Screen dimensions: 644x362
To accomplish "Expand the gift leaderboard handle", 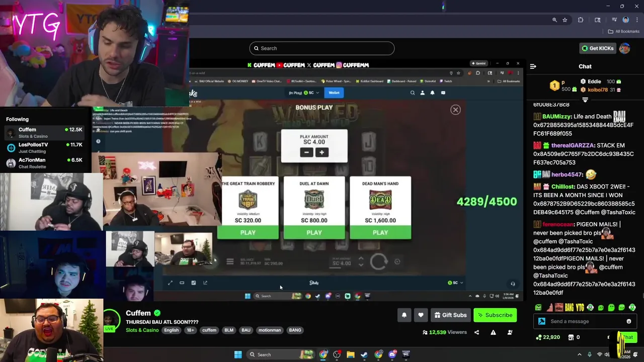I will pyautogui.click(x=585, y=100).
